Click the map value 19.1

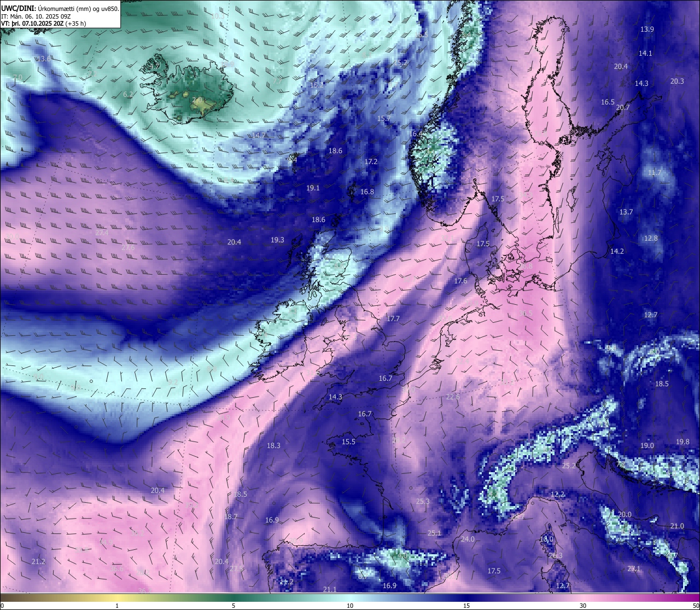(x=313, y=188)
